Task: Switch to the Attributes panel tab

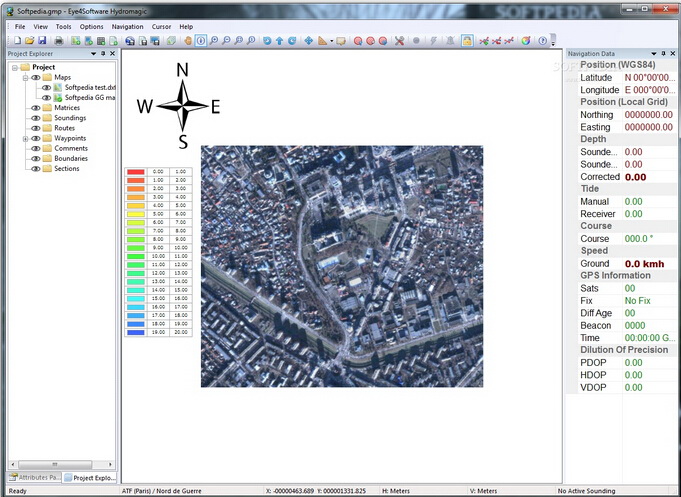Action: pyautogui.click(x=32, y=478)
